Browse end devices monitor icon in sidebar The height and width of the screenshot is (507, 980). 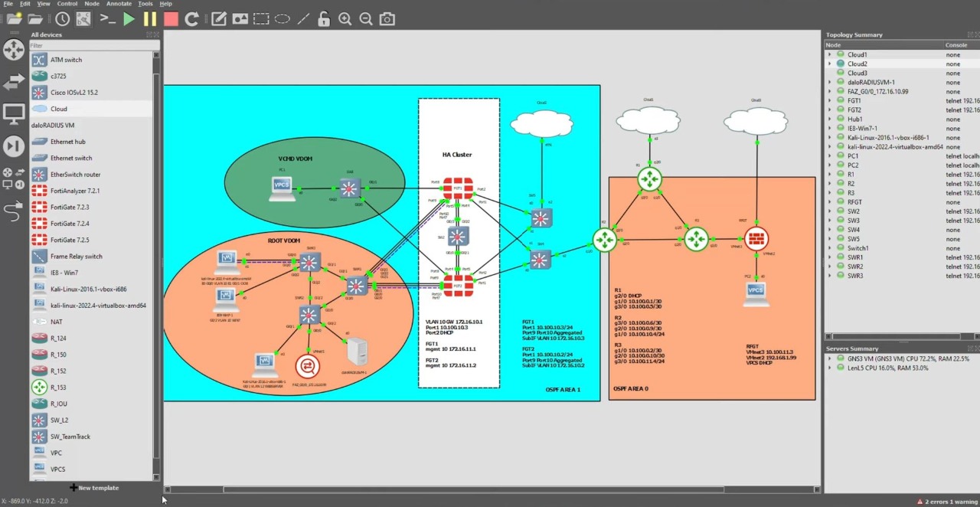click(14, 114)
